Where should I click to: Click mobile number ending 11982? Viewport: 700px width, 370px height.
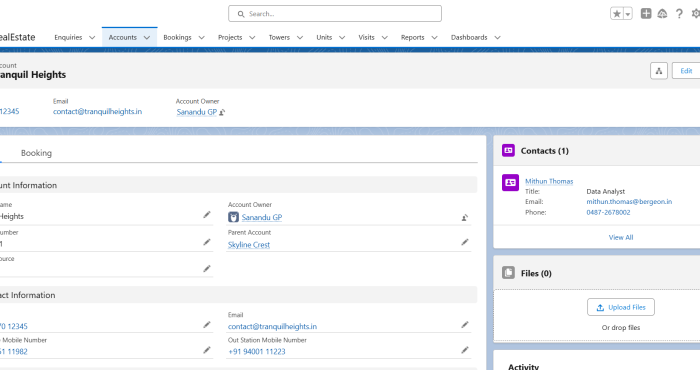coord(14,352)
